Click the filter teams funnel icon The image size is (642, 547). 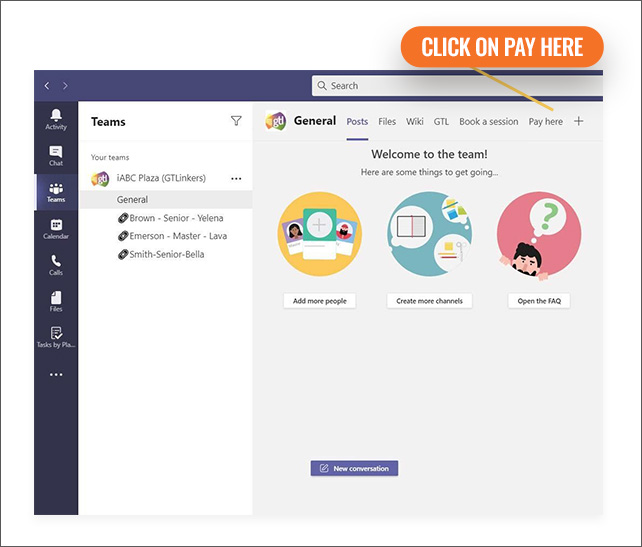click(x=236, y=121)
